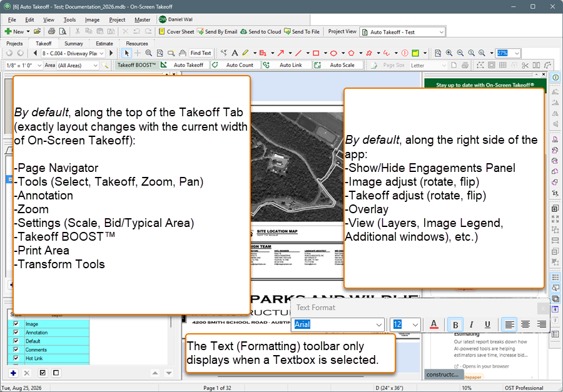The height and width of the screenshot is (392, 563).
Task: Open Print Preview from the toolbar
Action: pos(63,32)
